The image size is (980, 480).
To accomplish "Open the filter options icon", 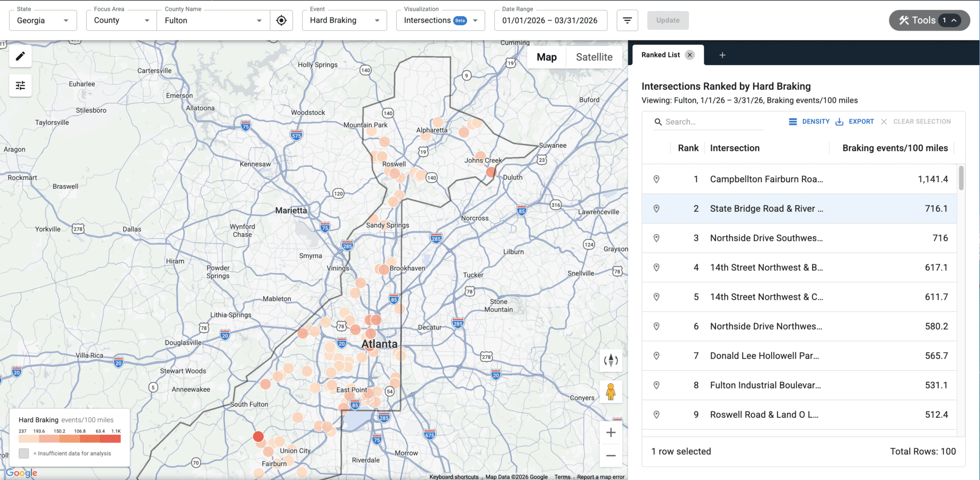I will (627, 21).
